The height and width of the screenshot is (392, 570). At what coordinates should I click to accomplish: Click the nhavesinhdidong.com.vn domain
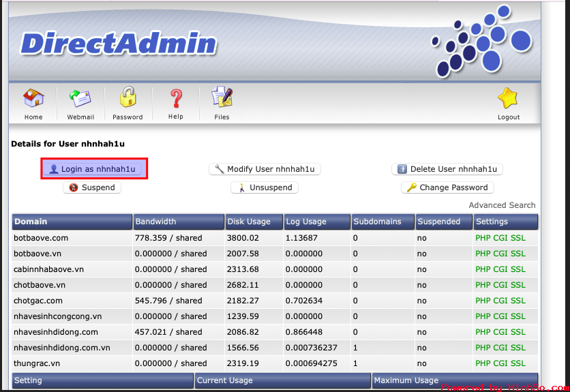[62, 348]
